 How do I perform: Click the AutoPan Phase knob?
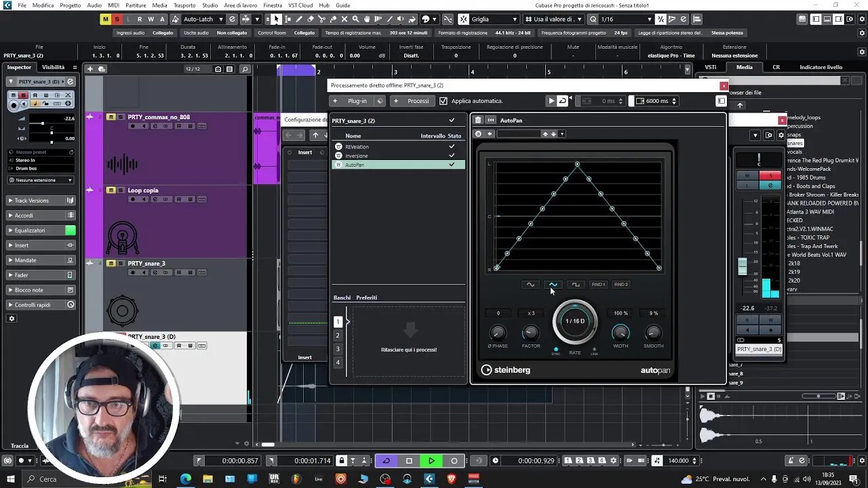[498, 332]
